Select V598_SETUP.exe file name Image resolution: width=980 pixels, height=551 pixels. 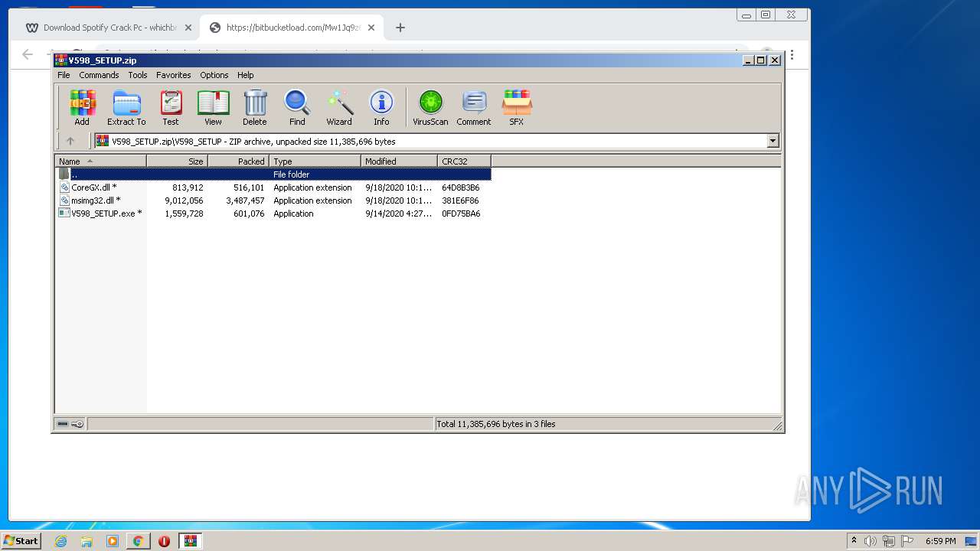click(x=106, y=214)
